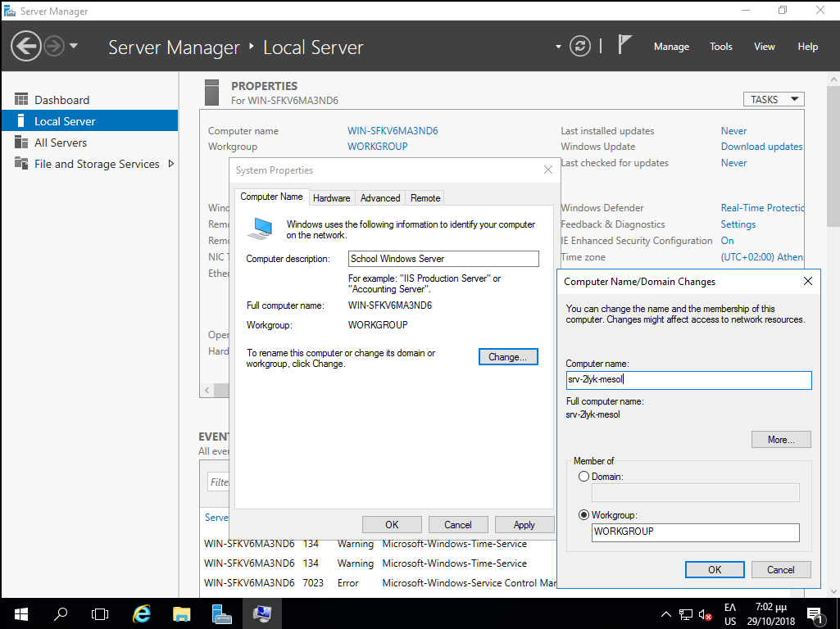Image resolution: width=840 pixels, height=629 pixels.
Task: Click the refresh icon in the header
Action: click(580, 47)
